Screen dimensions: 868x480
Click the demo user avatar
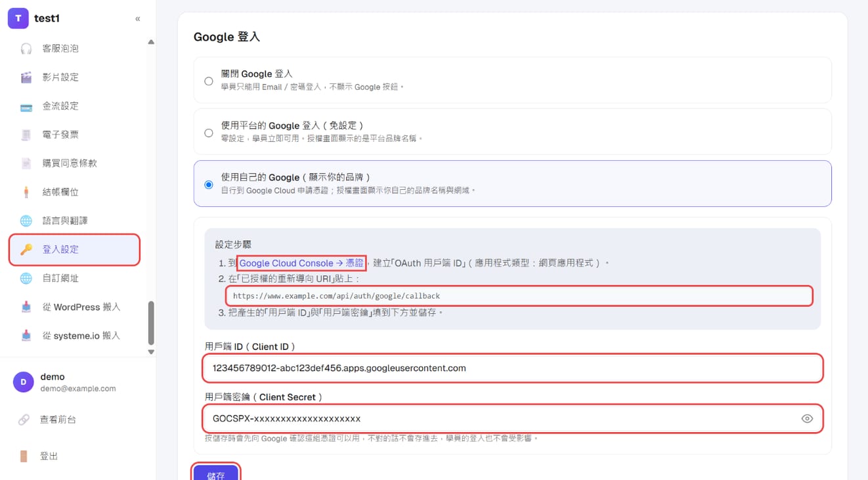tap(24, 382)
